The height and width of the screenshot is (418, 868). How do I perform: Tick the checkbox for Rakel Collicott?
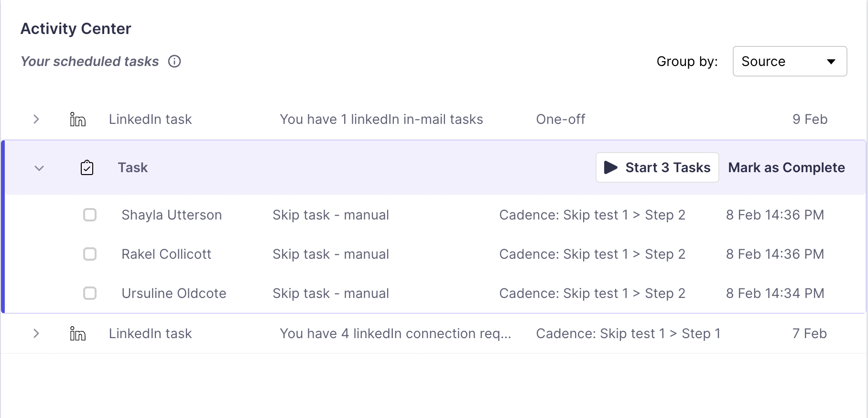pyautogui.click(x=90, y=254)
